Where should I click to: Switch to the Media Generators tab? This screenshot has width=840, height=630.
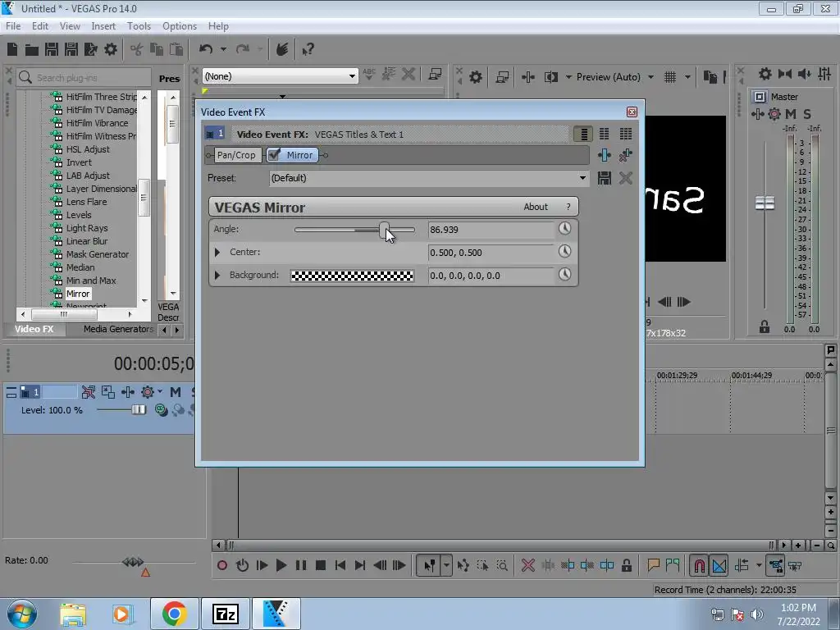[118, 329]
